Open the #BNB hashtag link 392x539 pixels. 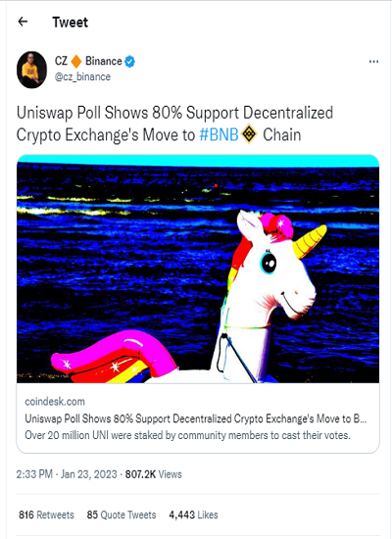[x=219, y=135]
